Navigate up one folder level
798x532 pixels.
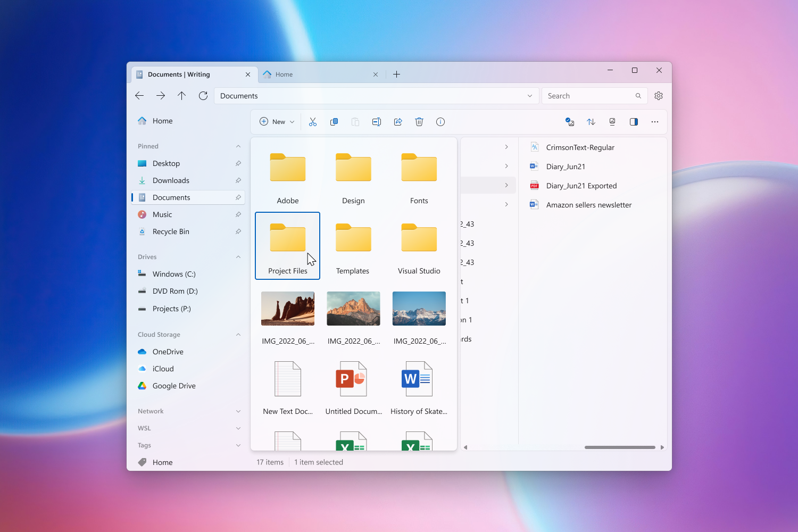[181, 95]
